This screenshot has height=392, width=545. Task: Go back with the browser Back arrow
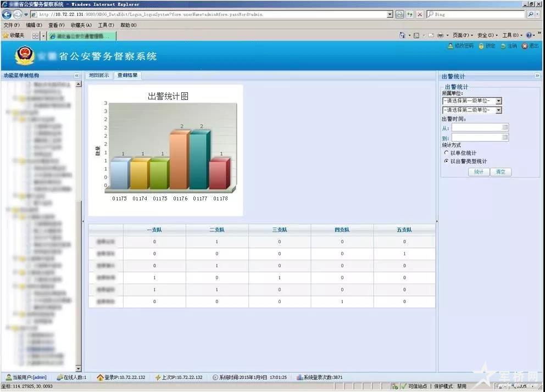tap(6, 14)
